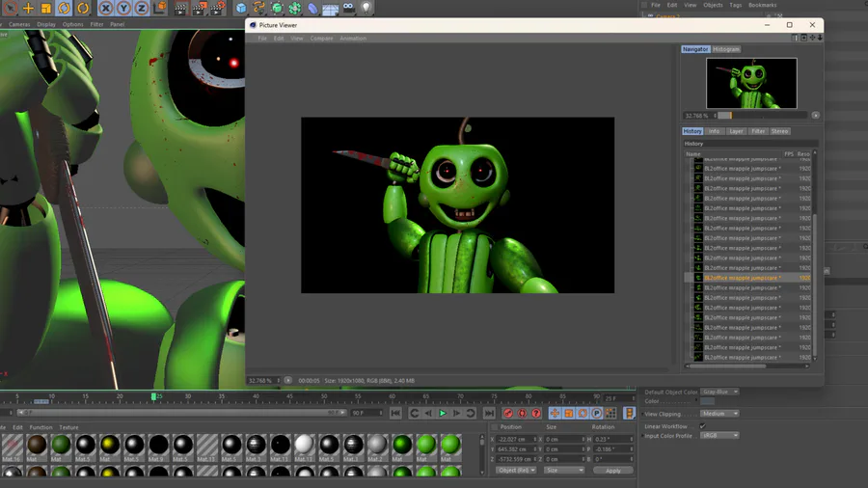Toggle Rotation keyframe recording icon
868x488 pixels.
(x=583, y=414)
